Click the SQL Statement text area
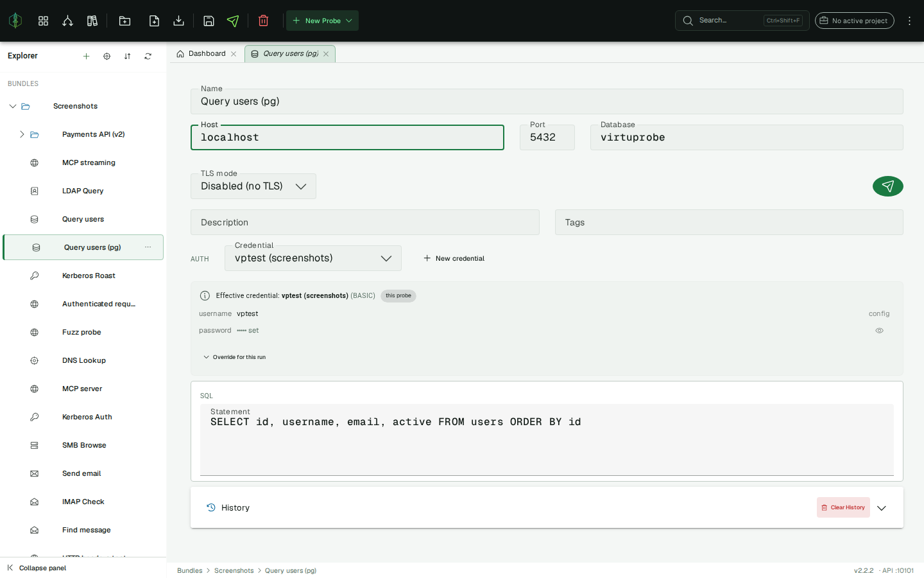The image size is (924, 578). [547, 440]
